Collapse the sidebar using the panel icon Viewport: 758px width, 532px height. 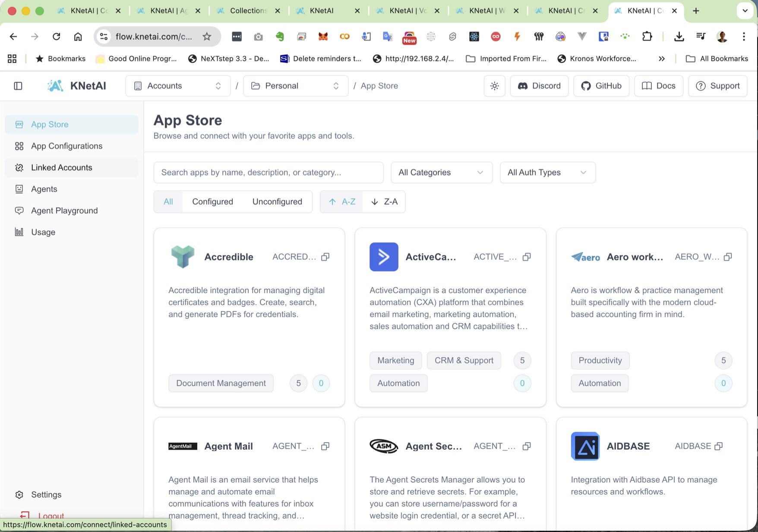click(x=18, y=86)
